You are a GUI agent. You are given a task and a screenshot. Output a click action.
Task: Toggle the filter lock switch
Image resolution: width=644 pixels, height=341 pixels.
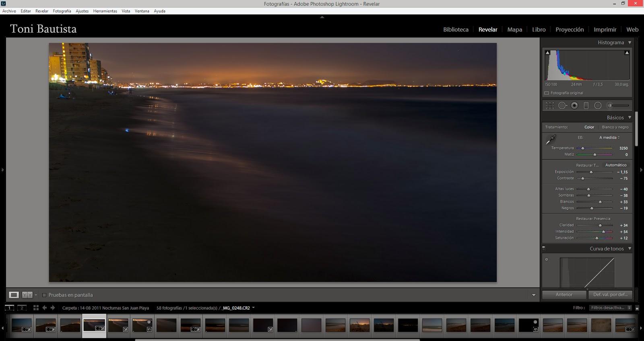coord(637,308)
